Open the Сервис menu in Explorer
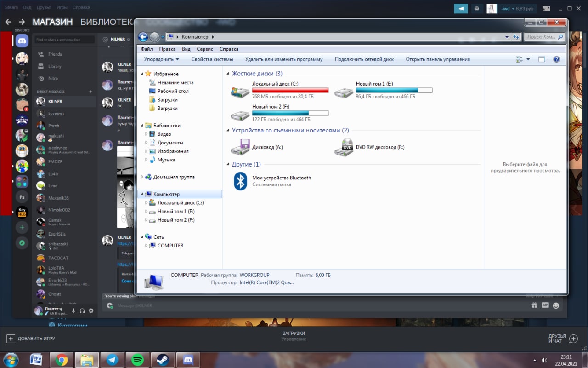 pos(205,49)
